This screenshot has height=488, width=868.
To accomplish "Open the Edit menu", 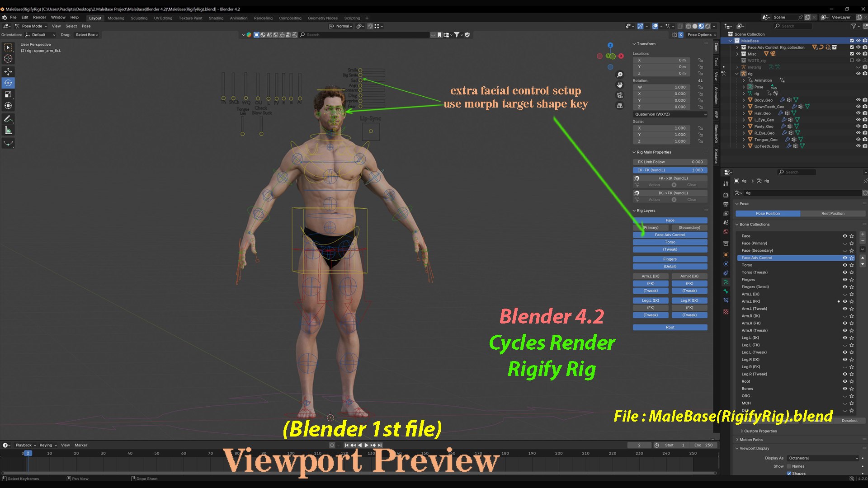I will [x=25, y=17].
